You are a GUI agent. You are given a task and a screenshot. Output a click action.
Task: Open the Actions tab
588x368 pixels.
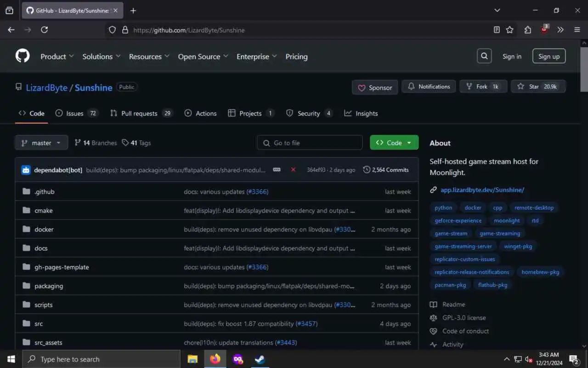click(200, 113)
